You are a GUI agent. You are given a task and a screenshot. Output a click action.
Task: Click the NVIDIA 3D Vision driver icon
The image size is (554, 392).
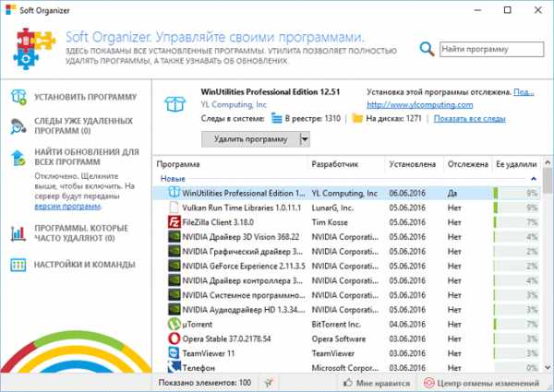pos(174,237)
